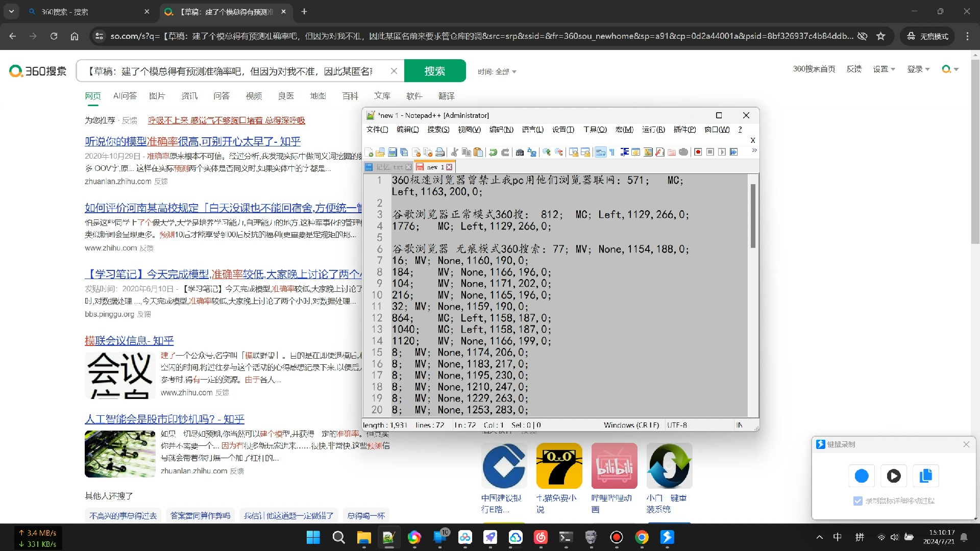Screen dimensions: 980x551
Task: Click the line number area at line 10
Action: [376, 295]
